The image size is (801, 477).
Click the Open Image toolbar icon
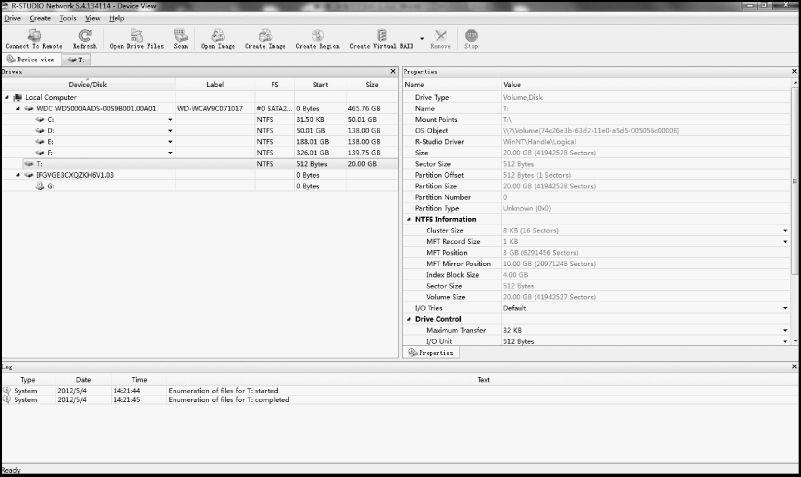[217, 38]
